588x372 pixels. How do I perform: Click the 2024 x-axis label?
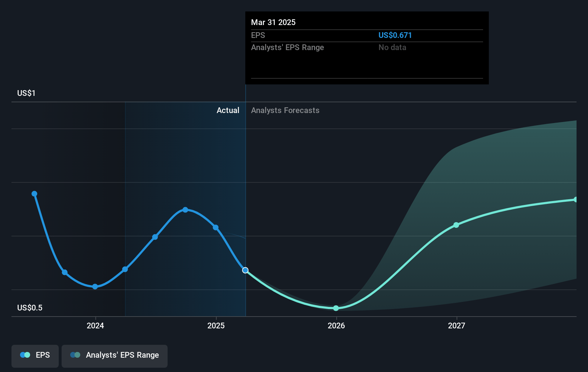tap(95, 325)
